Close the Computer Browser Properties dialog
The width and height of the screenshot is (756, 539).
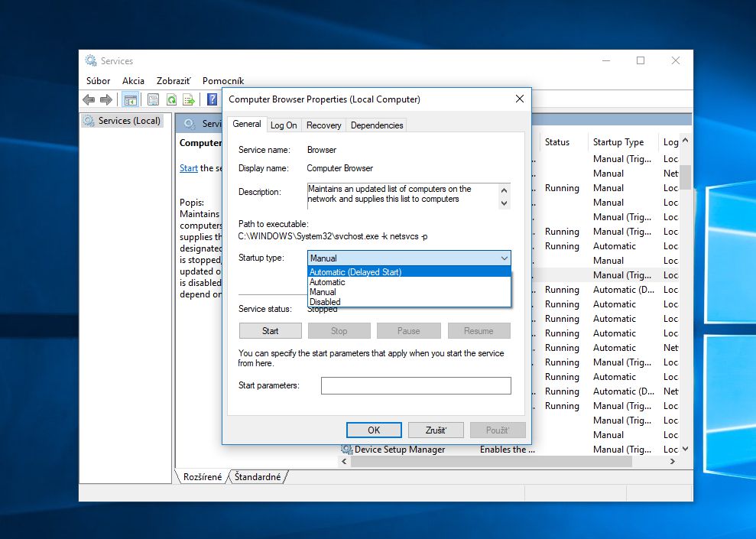pyautogui.click(x=519, y=99)
